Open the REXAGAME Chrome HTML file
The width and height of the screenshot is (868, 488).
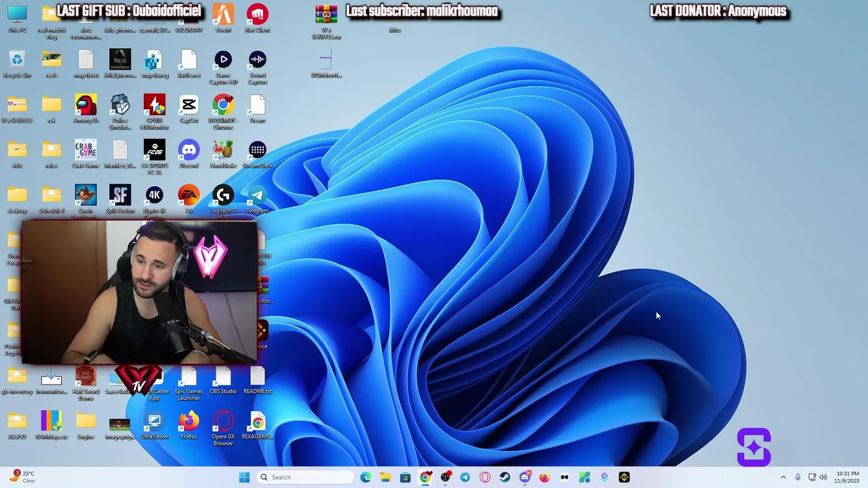coord(258,426)
